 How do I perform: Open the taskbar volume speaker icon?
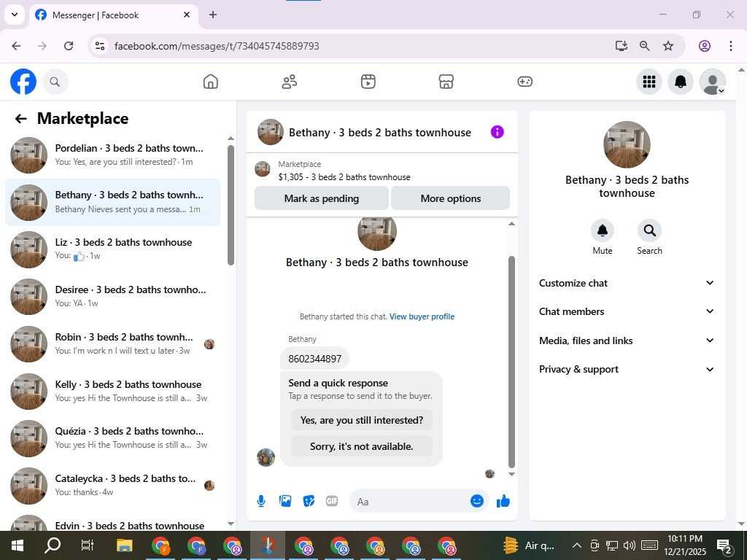click(x=630, y=545)
